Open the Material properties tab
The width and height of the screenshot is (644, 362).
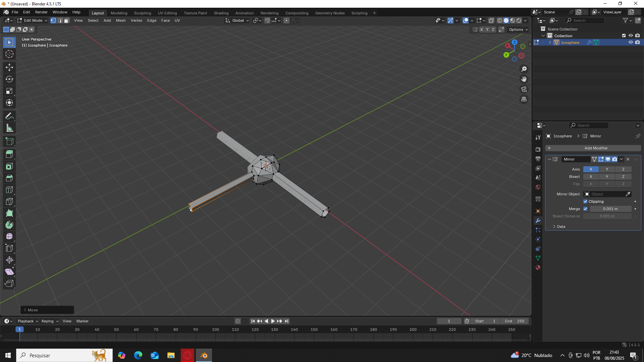[538, 268]
